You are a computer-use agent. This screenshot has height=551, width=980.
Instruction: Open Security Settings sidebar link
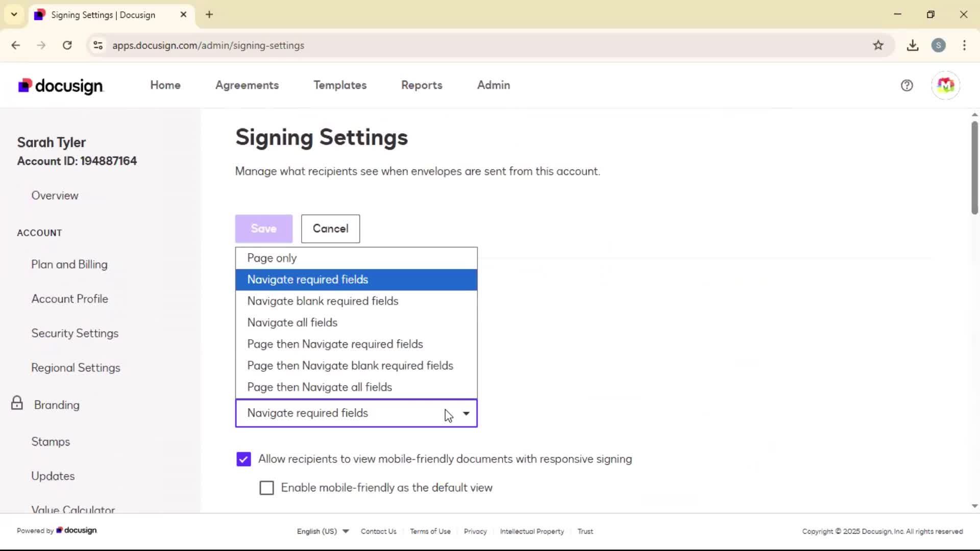coord(75,333)
